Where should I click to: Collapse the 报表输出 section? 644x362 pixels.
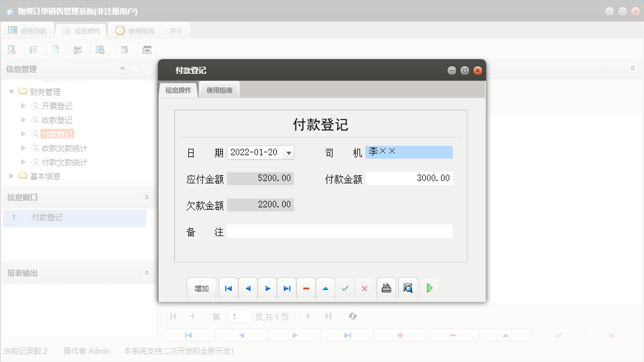tap(147, 272)
